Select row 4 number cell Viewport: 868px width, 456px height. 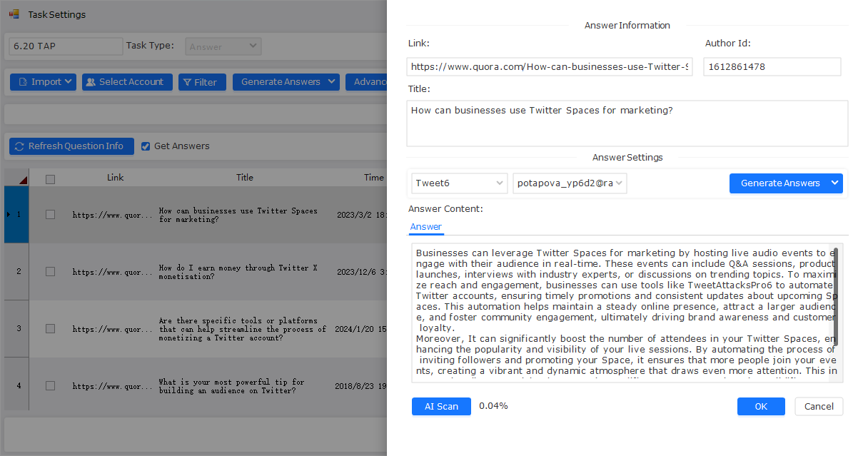[x=16, y=385]
